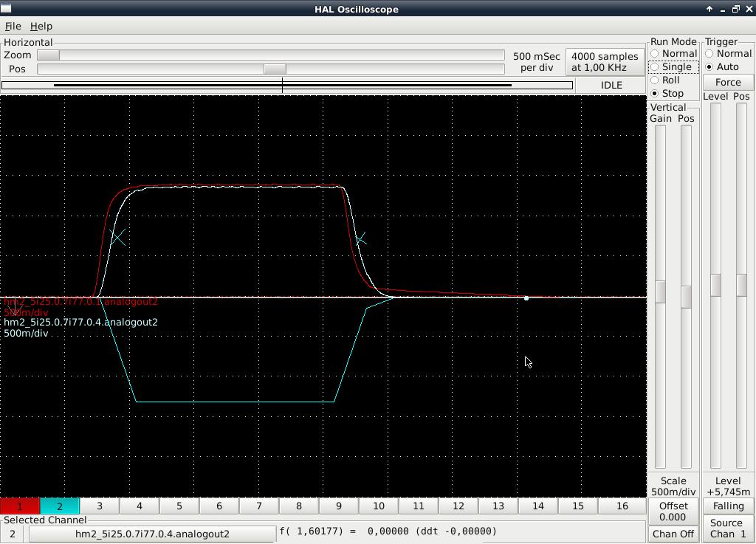Select channel 13 button
756x544 pixels.
[x=498, y=506]
